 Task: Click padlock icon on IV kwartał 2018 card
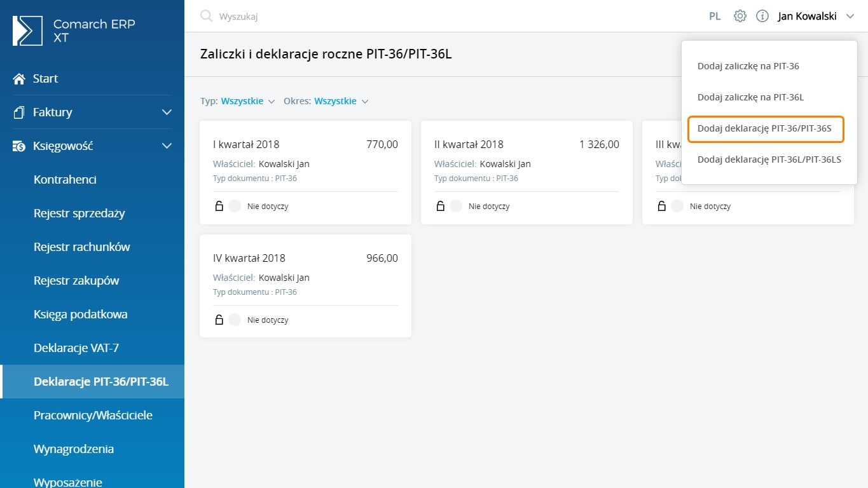coord(219,320)
